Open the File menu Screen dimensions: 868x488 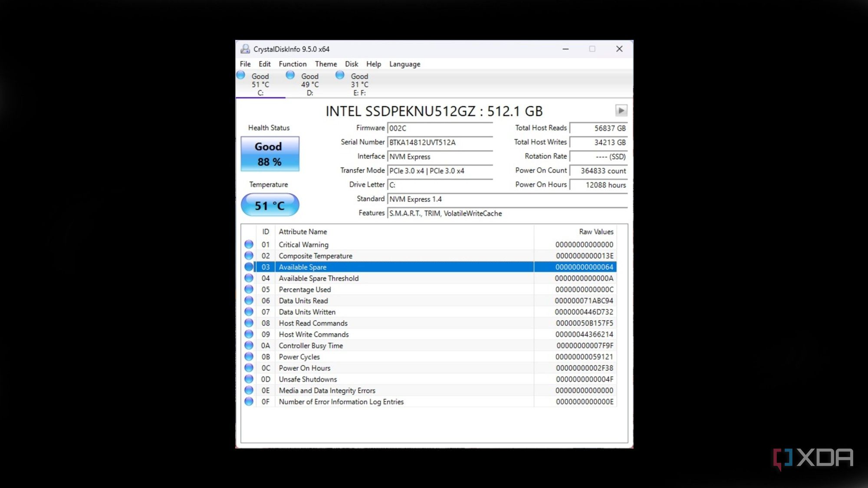[245, 64]
